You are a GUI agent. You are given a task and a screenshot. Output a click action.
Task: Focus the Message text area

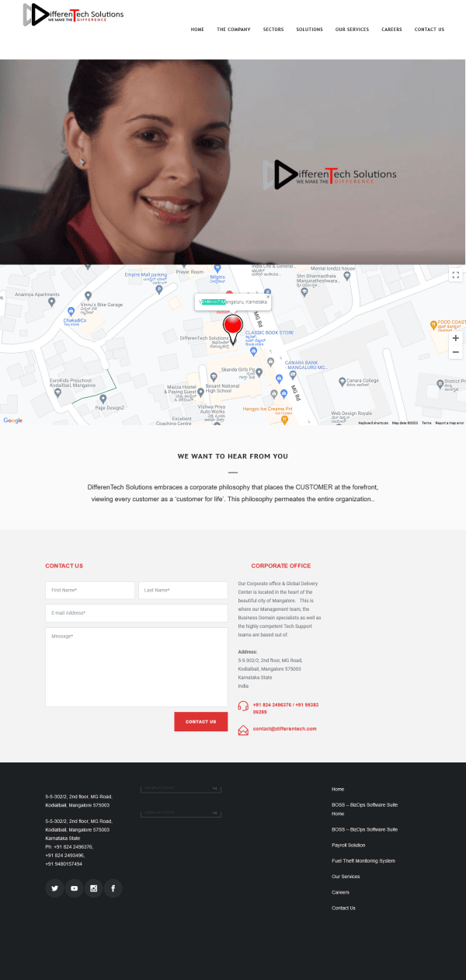point(136,667)
